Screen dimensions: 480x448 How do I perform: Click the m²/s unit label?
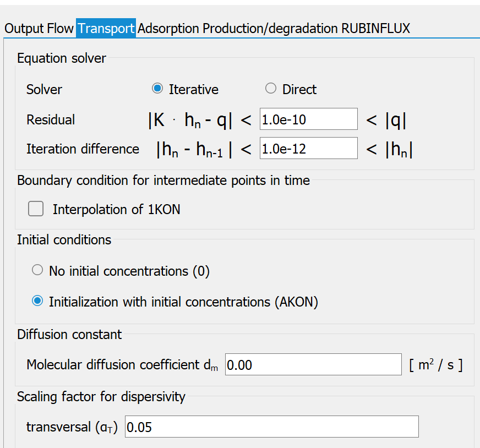(x=436, y=365)
